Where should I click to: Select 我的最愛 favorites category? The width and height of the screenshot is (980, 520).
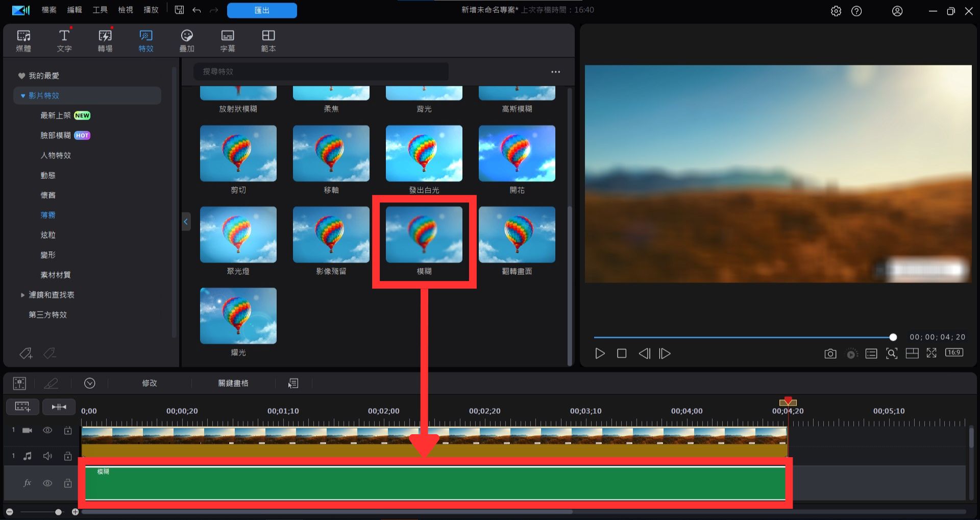[x=44, y=76]
